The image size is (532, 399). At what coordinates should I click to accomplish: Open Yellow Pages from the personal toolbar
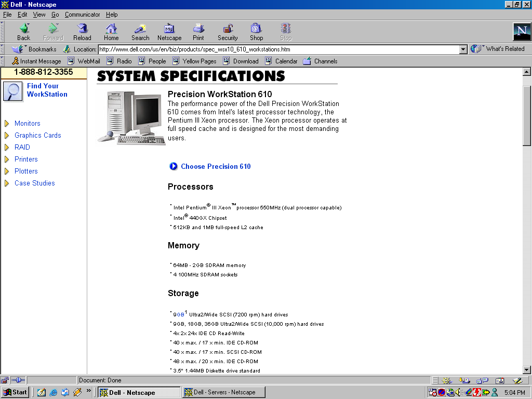[x=194, y=61]
